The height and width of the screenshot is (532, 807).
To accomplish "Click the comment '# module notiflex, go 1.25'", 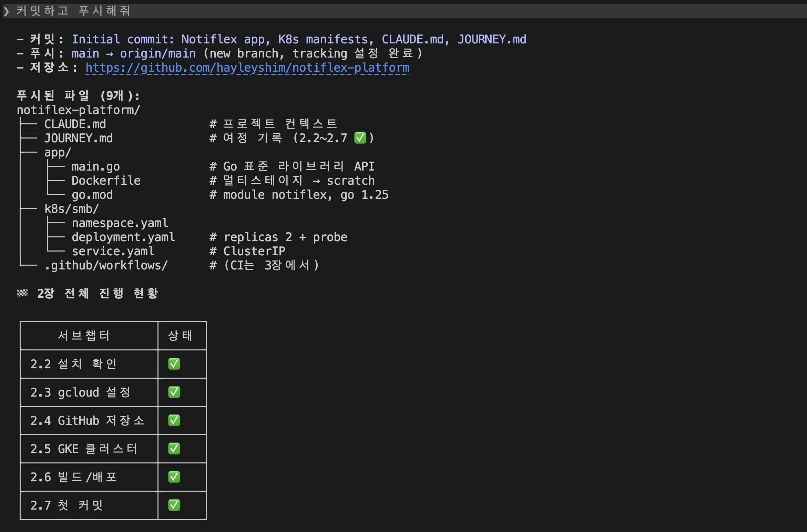I will point(299,195).
